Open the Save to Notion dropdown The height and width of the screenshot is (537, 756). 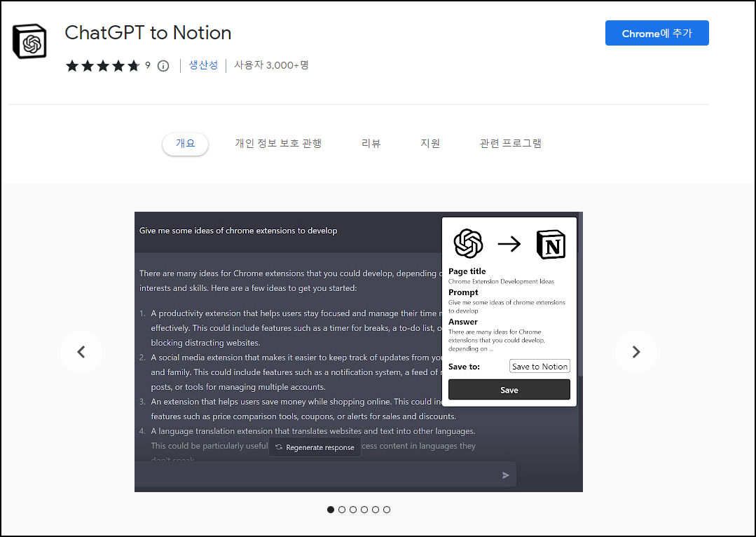[539, 366]
